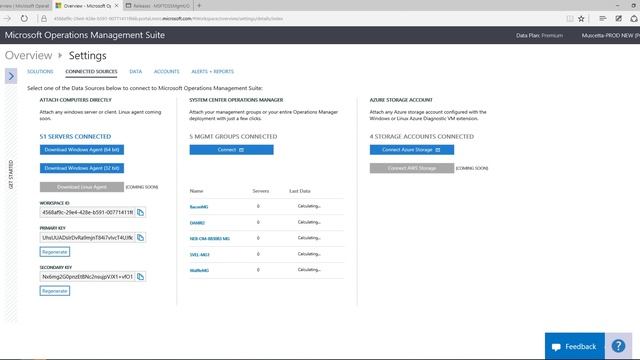Image resolution: width=640 pixels, height=360 pixels.
Task: Open the Muscetta-PROD NEW workspace menu
Action: pyautogui.click(x=611, y=36)
